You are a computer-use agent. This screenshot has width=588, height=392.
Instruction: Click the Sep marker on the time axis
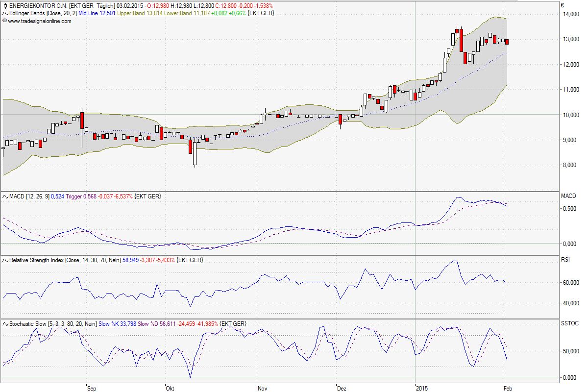coord(91,389)
